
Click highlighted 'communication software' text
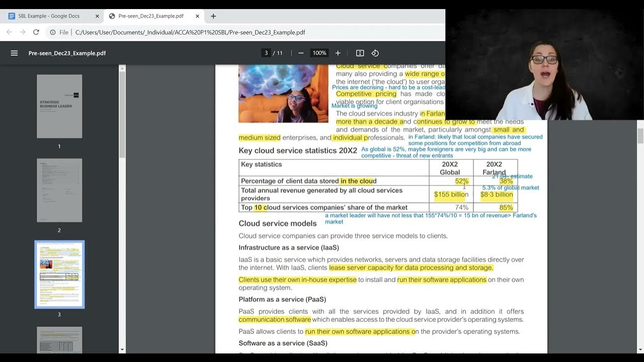pyautogui.click(x=275, y=319)
